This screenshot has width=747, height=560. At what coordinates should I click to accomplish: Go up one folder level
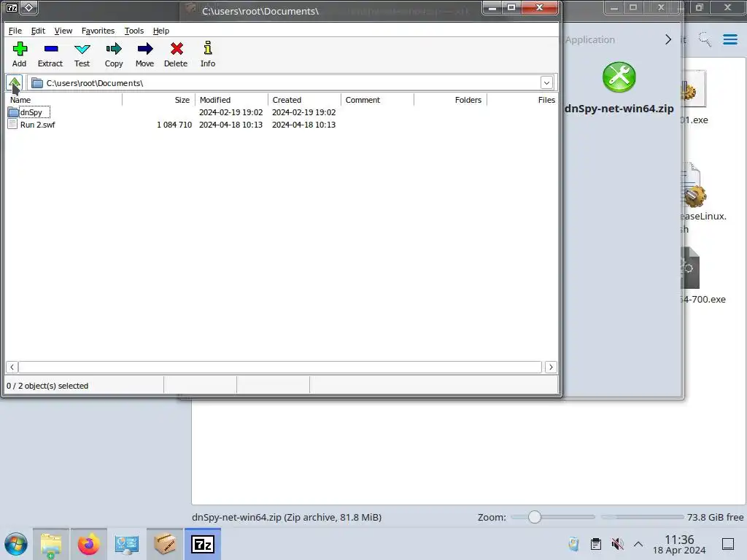coord(15,83)
